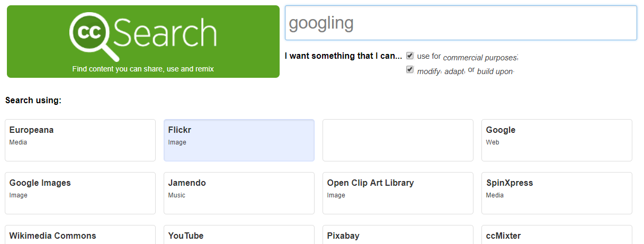Select the Flickr image search tile
This screenshot has width=644, height=244.
point(239,140)
